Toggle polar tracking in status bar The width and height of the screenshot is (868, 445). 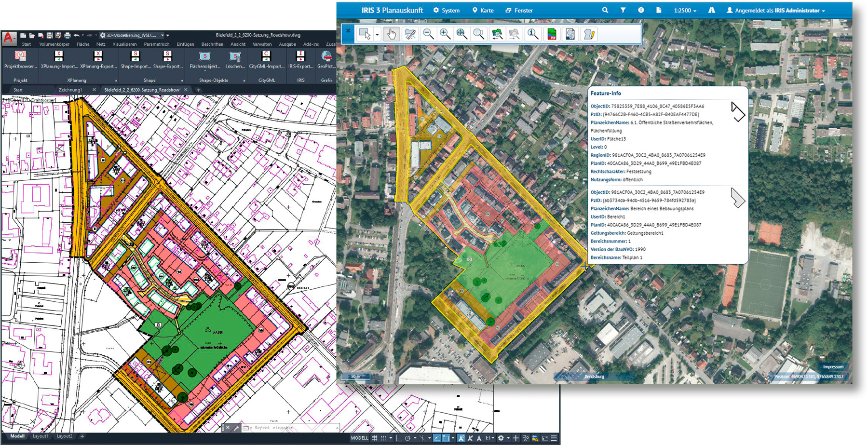click(x=408, y=438)
